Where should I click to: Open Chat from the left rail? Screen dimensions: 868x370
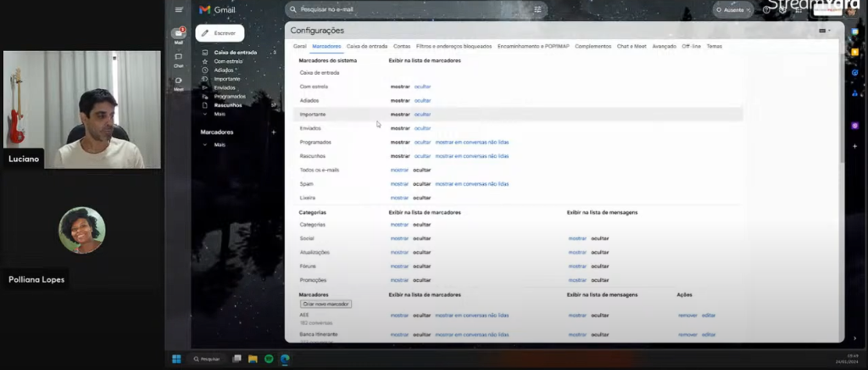(178, 59)
